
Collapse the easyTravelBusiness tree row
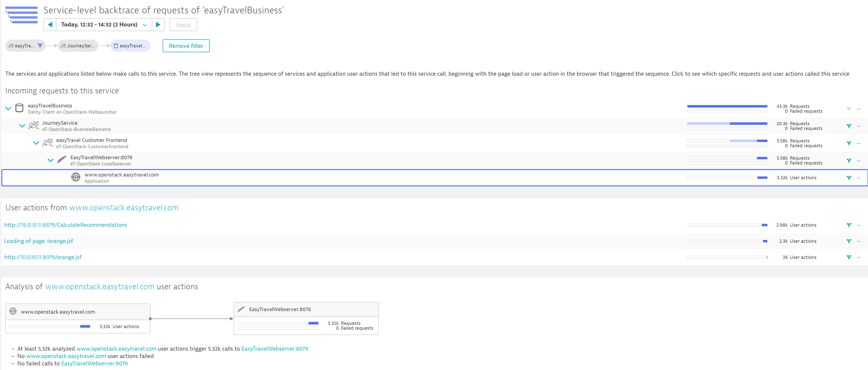click(x=9, y=108)
